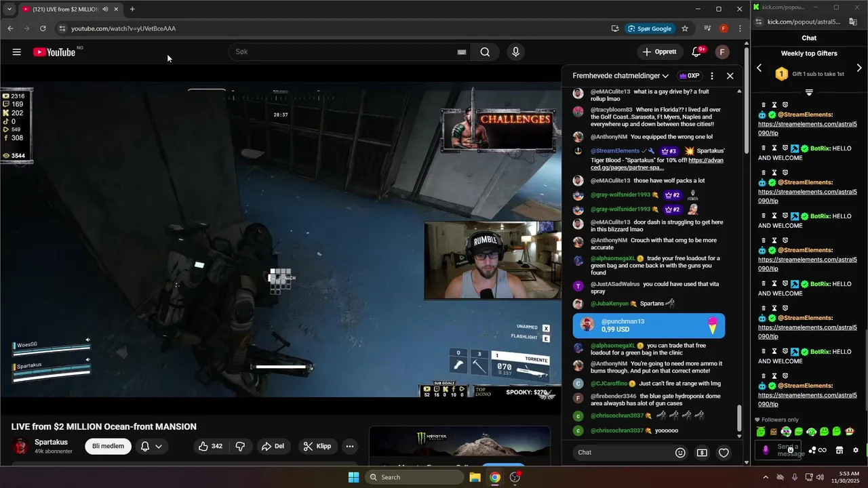The height and width of the screenshot is (488, 868).
Task: Open YouTube notifications bell
Action: tap(696, 52)
